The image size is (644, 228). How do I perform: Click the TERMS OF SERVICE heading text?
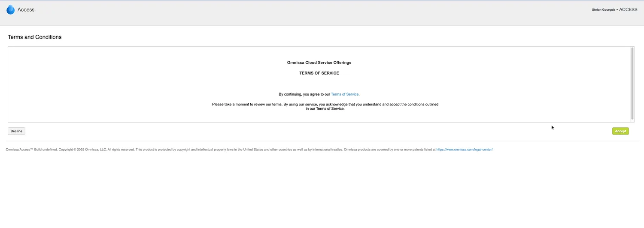[x=319, y=73]
